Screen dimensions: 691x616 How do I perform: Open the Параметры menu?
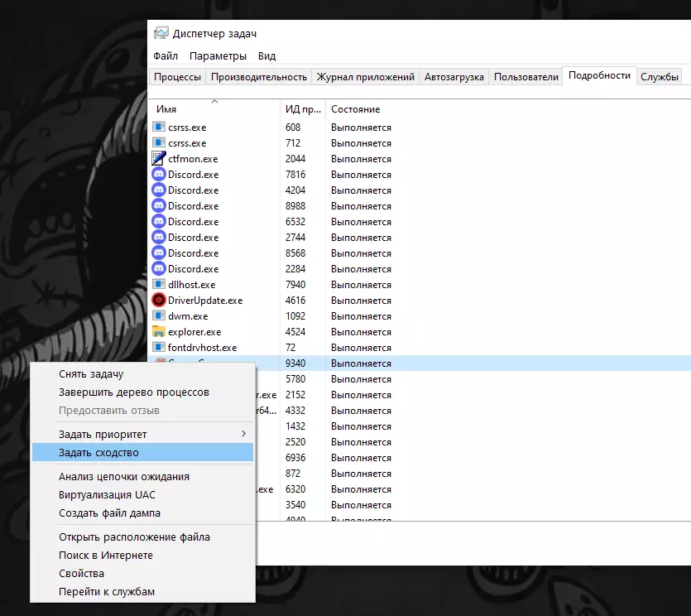pos(218,56)
